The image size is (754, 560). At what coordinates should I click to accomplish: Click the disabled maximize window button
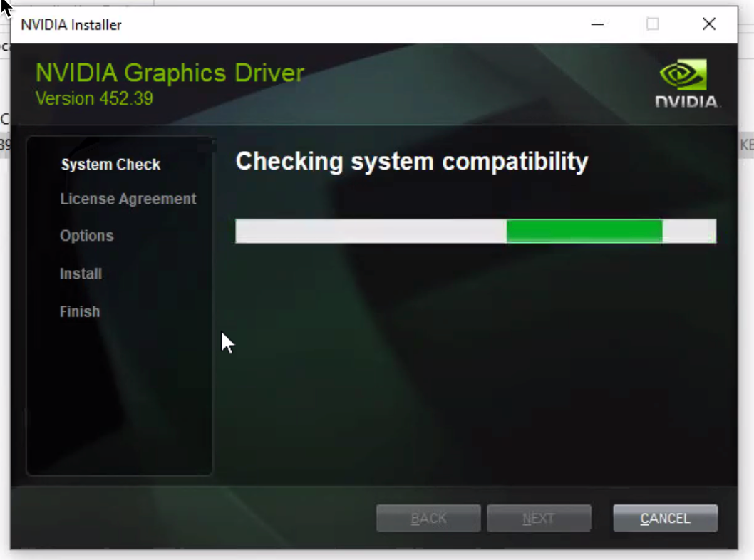pyautogui.click(x=653, y=24)
